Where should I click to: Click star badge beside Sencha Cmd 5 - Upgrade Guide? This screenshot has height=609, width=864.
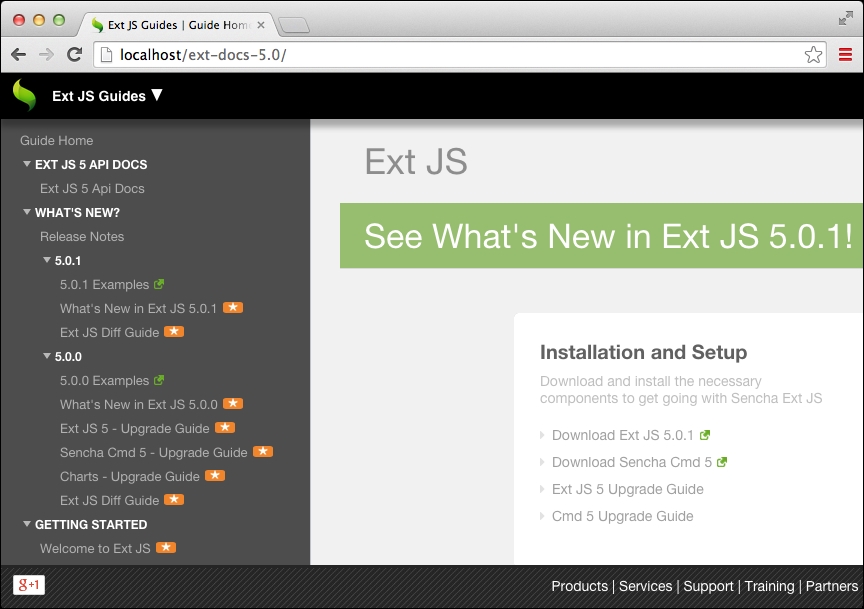[x=263, y=451]
